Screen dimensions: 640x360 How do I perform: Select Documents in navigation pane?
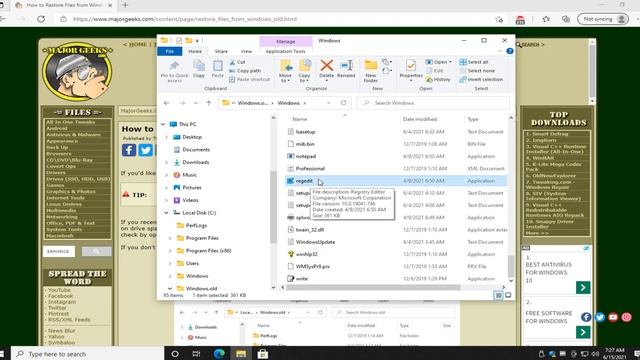(196, 150)
